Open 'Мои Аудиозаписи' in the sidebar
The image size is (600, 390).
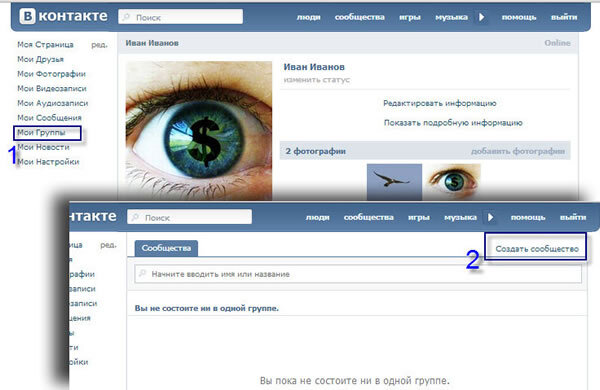(52, 103)
